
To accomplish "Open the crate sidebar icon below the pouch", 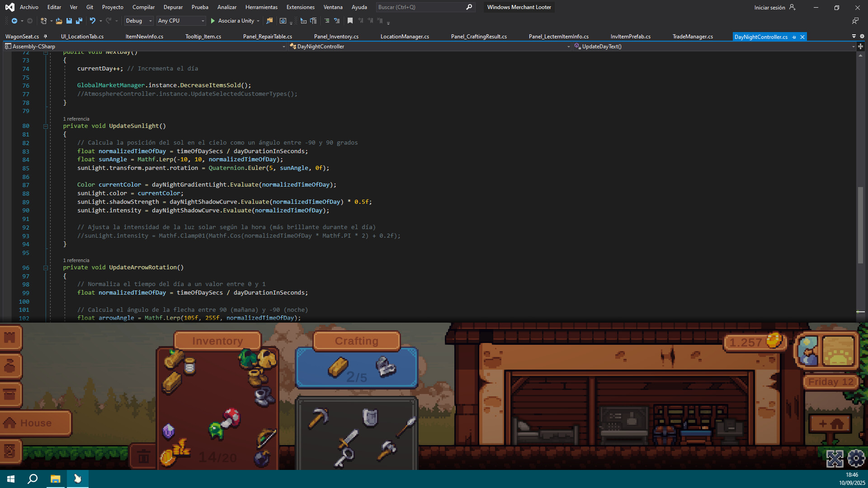I will (x=9, y=393).
